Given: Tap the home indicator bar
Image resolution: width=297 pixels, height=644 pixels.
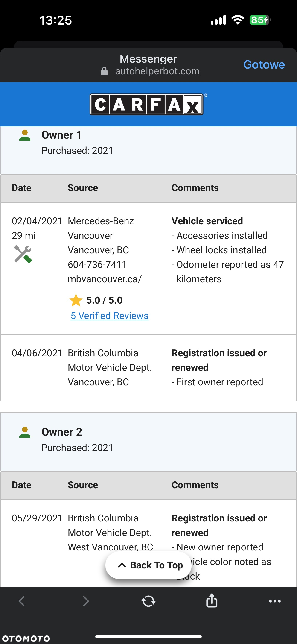Looking at the screenshot, I should point(148,636).
